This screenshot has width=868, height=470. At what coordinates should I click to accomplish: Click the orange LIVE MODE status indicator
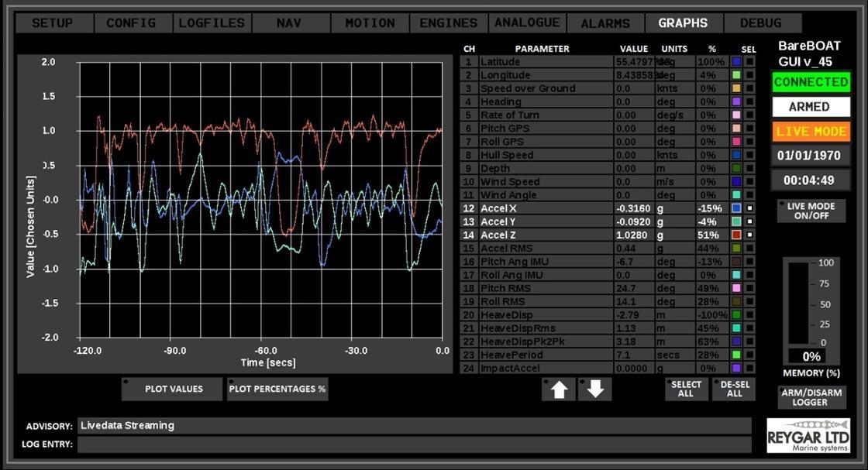coord(811,132)
